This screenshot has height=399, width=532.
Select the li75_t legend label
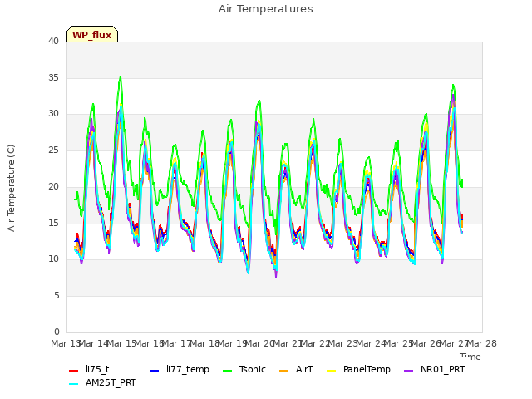[97, 369]
